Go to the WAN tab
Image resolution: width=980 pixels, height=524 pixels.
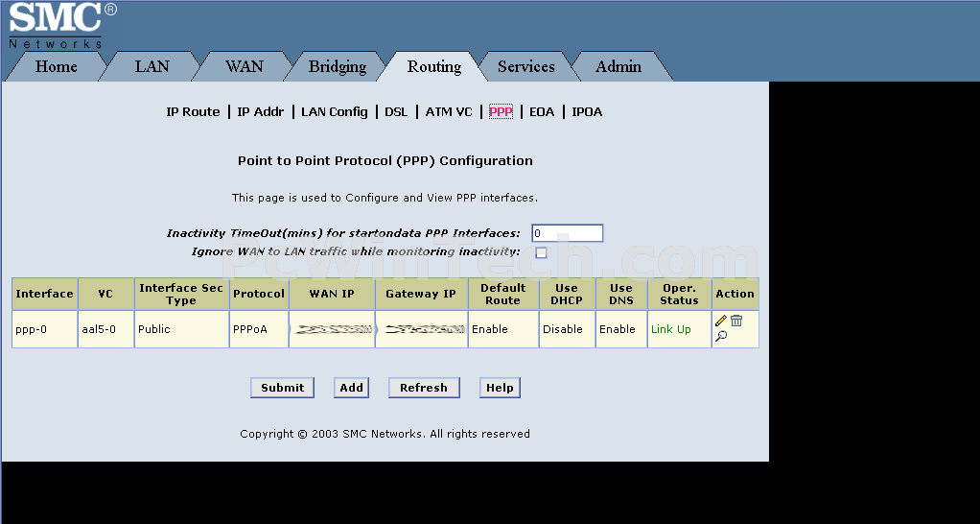coord(245,67)
